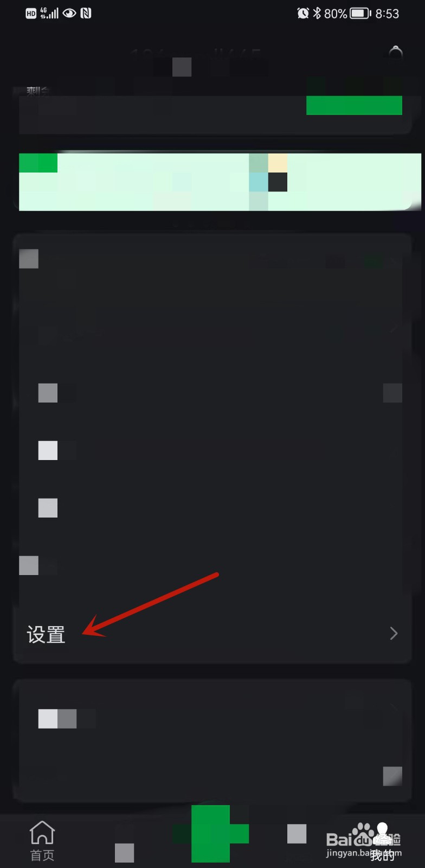
Task: Tap the 4G signal strength icon
Action: (49, 14)
